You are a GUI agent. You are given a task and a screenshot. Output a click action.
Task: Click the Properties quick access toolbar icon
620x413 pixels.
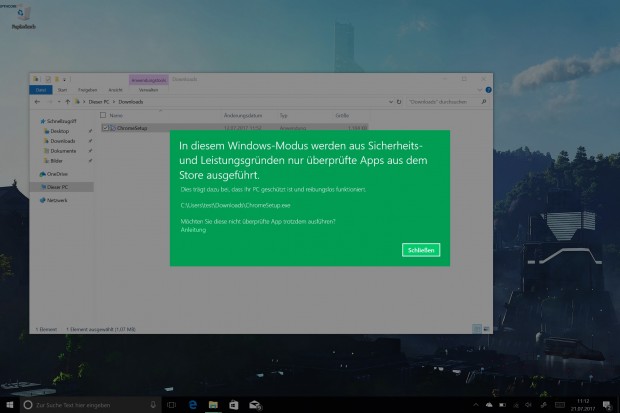[48, 79]
